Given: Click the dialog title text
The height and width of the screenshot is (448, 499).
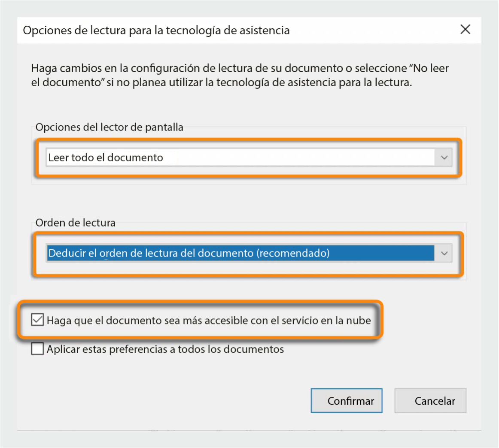Looking at the screenshot, I should (x=156, y=30).
